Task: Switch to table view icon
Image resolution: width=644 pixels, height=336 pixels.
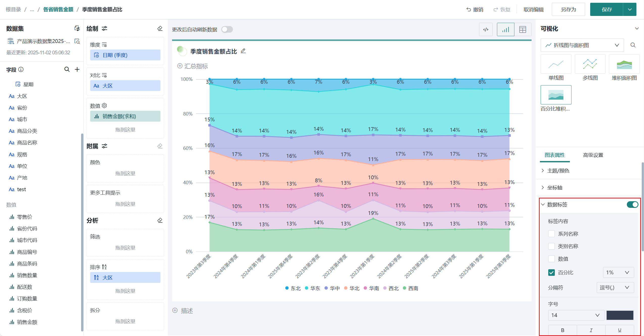Action: [522, 30]
